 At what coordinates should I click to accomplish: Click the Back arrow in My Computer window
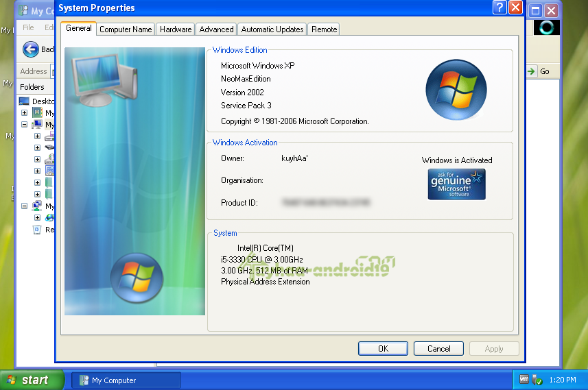point(31,49)
